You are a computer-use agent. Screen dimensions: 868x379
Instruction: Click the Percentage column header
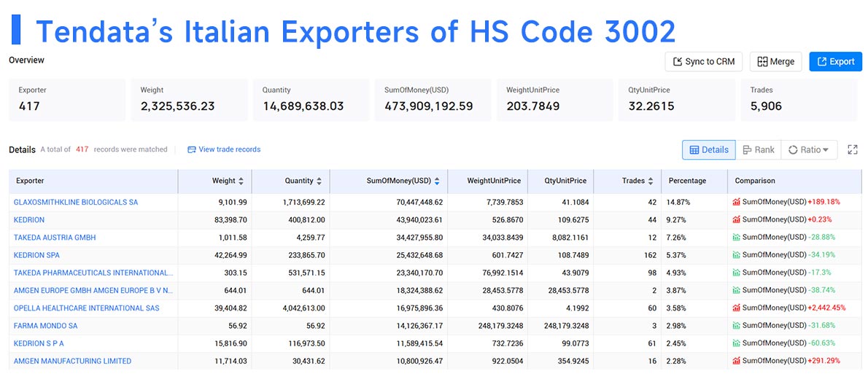694,181
